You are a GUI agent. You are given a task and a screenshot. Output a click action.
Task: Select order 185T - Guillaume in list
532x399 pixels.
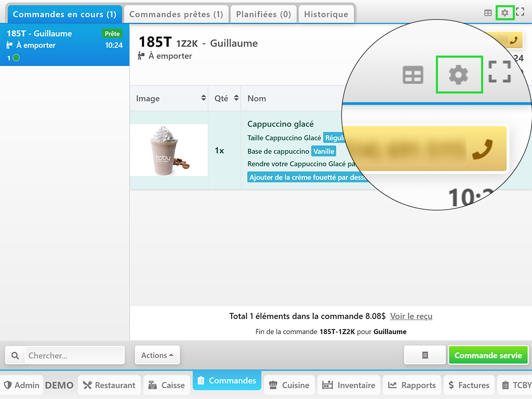64,45
